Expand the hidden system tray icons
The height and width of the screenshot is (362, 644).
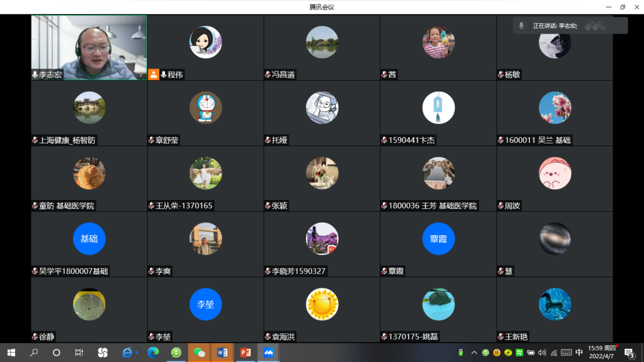(x=474, y=352)
